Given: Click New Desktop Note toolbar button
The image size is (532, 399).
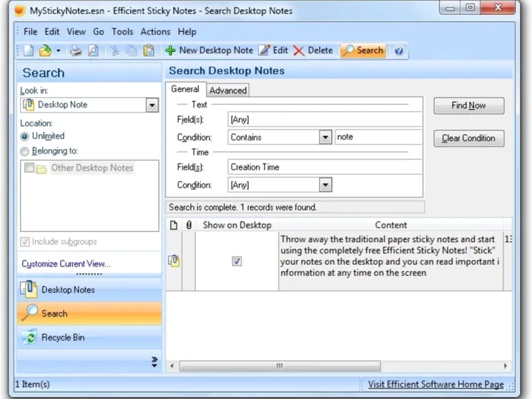Looking at the screenshot, I should point(209,51).
